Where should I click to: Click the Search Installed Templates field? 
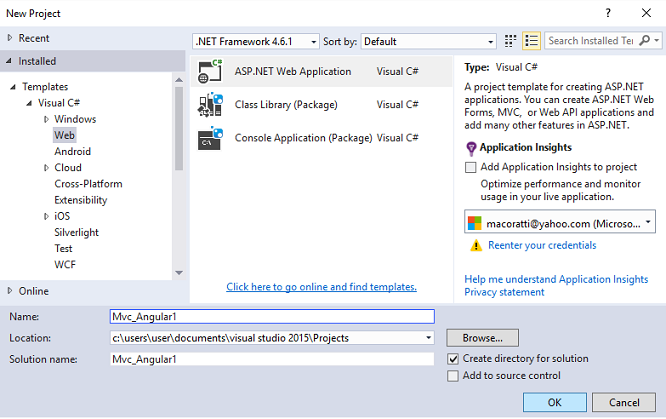click(x=591, y=40)
